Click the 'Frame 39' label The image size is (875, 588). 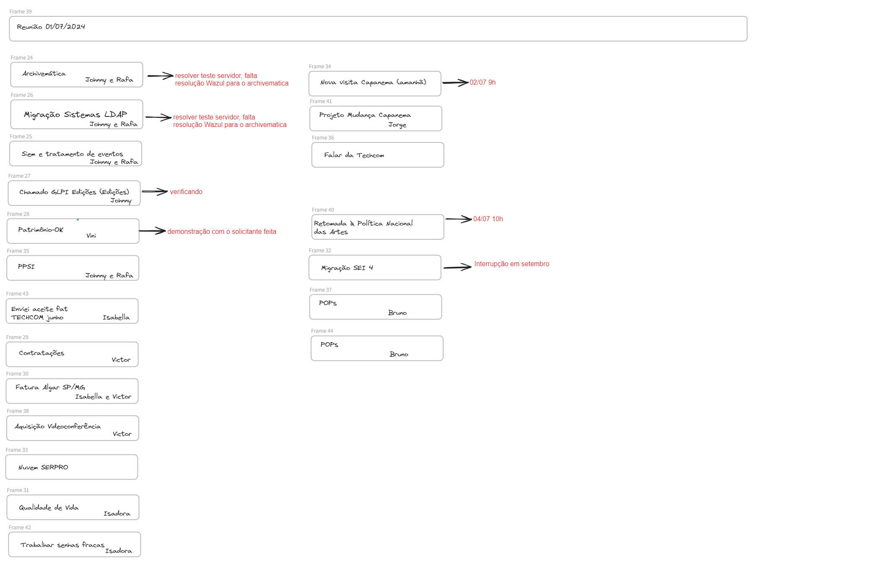click(x=21, y=12)
